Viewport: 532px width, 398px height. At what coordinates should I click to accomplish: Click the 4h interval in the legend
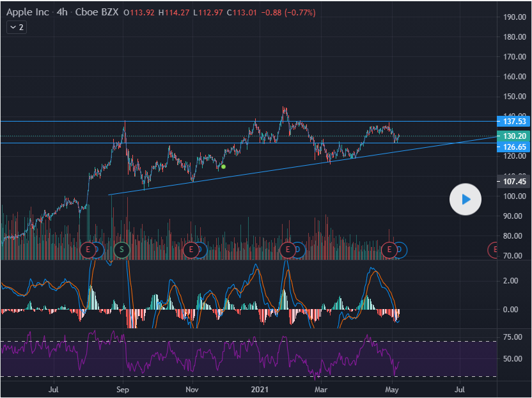[62, 12]
